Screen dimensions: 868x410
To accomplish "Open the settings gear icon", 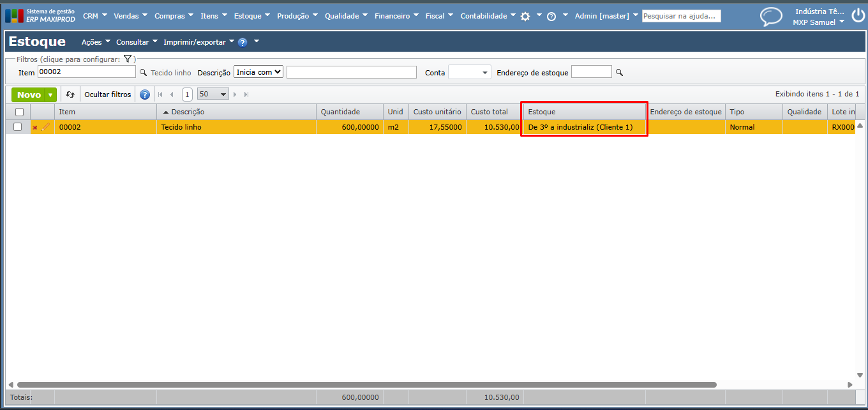I will [525, 17].
